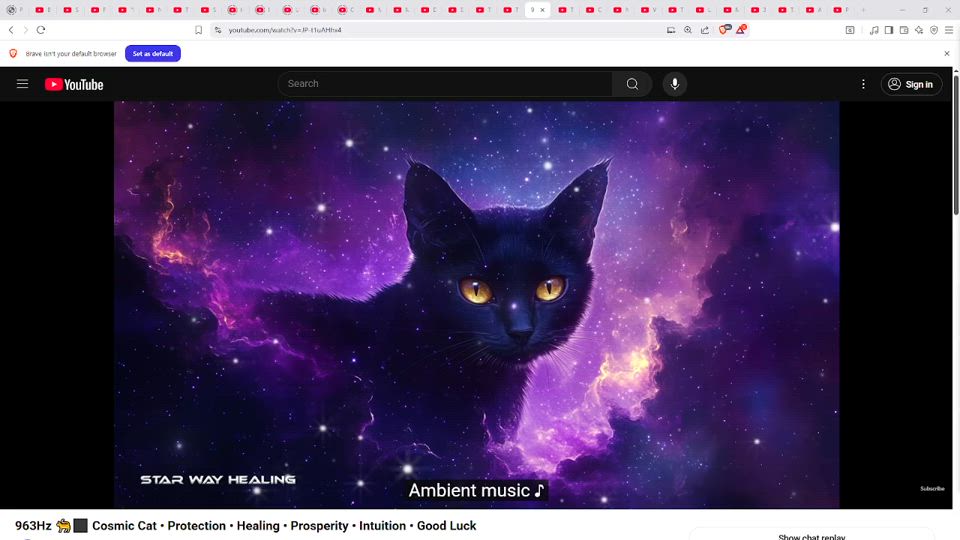Bookmark this page using bookmark icon
960x540 pixels.
[x=198, y=30]
